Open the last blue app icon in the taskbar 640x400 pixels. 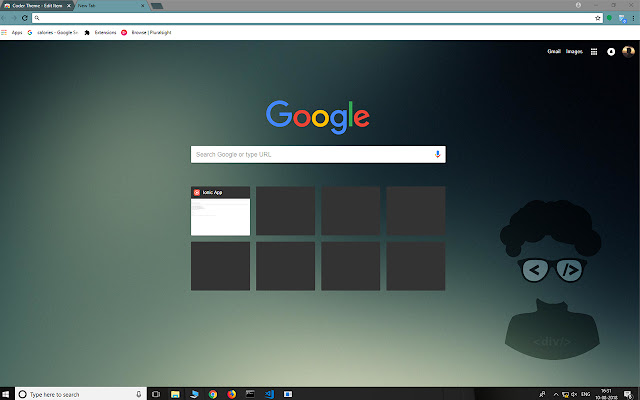(288, 394)
